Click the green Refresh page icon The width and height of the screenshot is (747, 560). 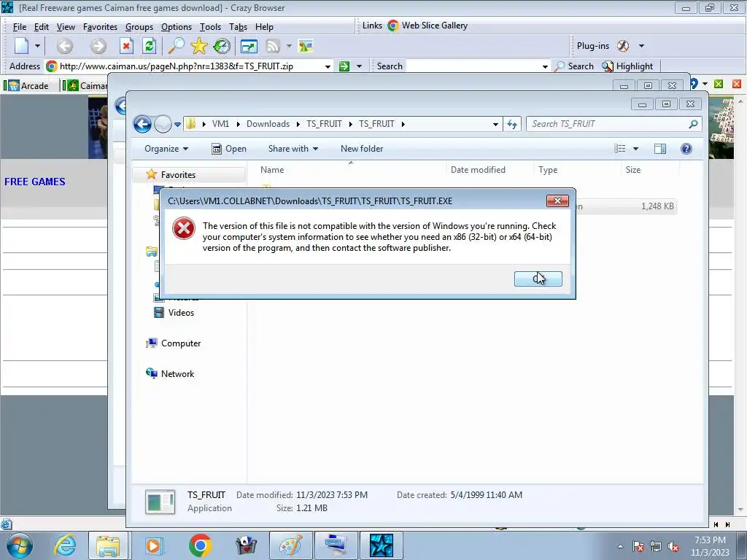149,46
